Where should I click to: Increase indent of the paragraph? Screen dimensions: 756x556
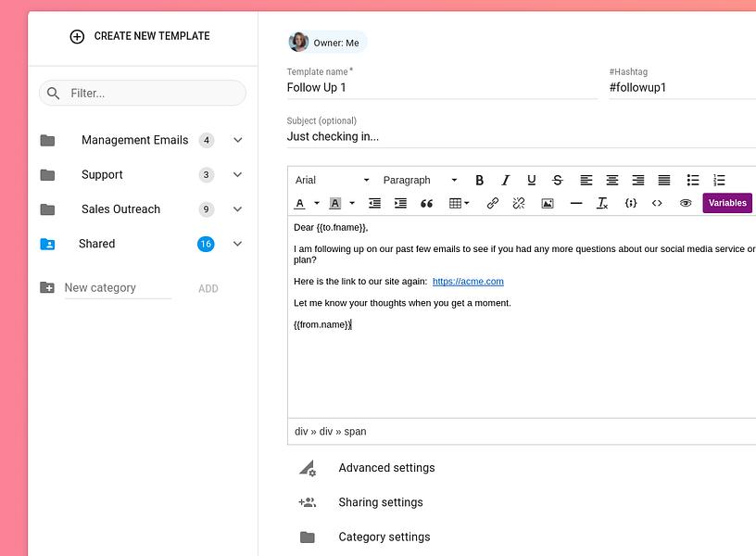400,204
